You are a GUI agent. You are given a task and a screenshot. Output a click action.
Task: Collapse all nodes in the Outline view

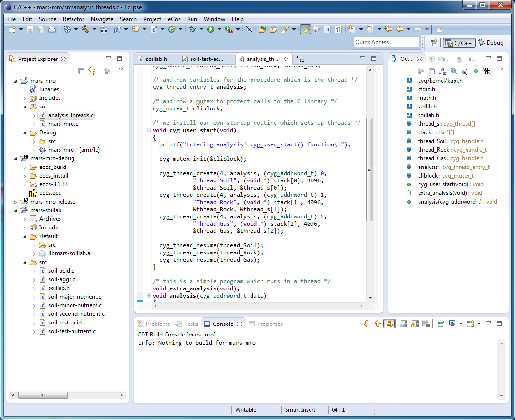click(x=432, y=71)
